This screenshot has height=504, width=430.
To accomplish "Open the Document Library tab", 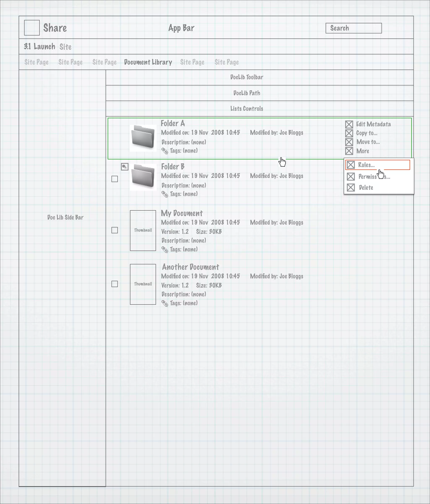I will [148, 62].
